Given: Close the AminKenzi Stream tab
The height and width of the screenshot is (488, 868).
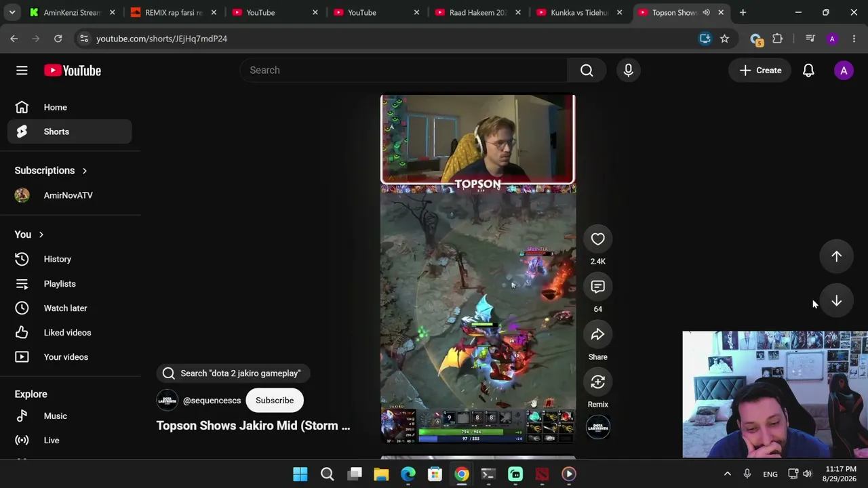Looking at the screenshot, I should pyautogui.click(x=112, y=12).
